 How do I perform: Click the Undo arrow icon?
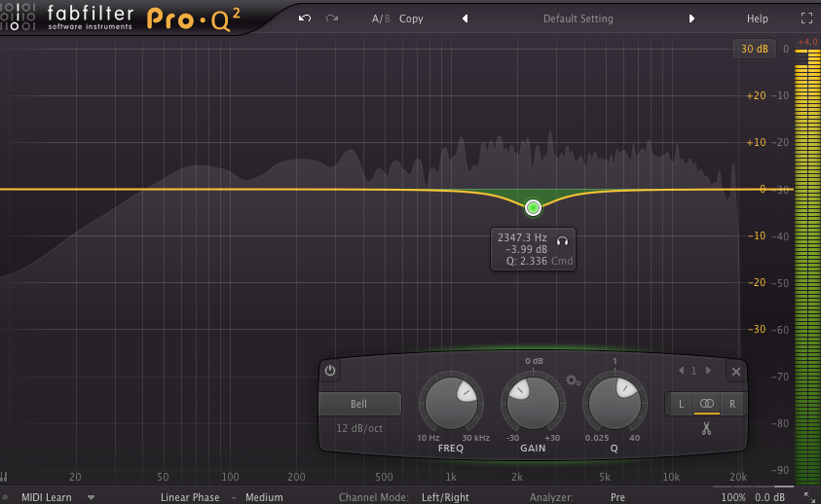305,18
